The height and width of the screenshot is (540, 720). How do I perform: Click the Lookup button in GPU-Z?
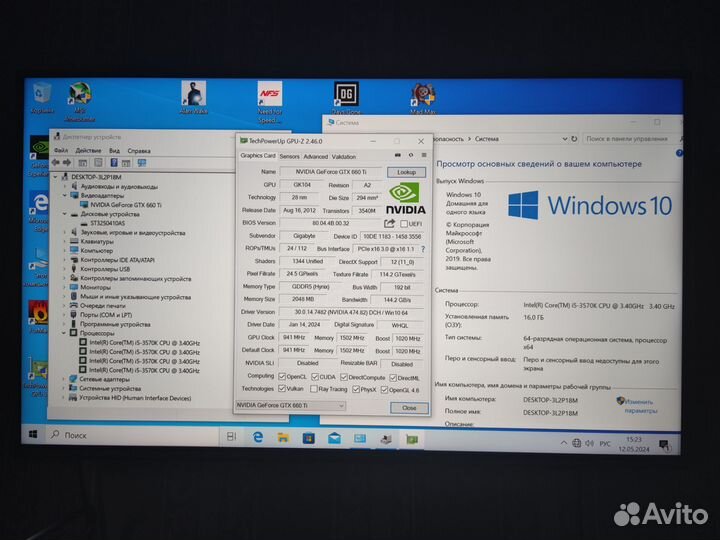pos(406,172)
